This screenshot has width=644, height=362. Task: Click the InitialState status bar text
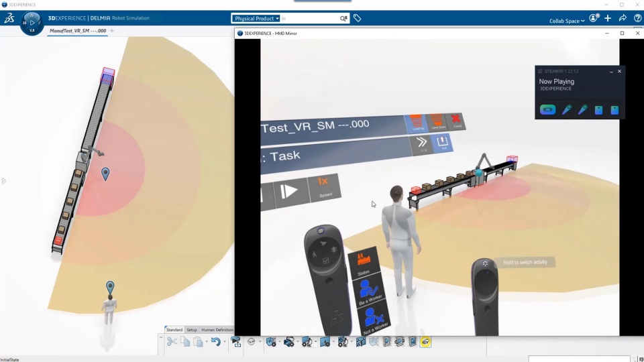[x=10, y=359]
